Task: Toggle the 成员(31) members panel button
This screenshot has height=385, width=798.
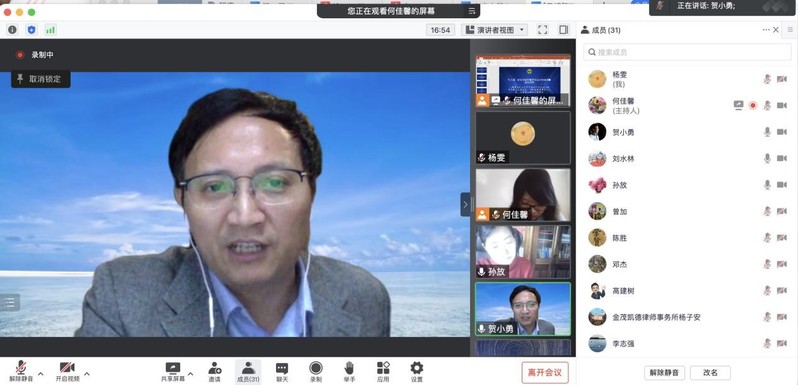Action: point(248,372)
